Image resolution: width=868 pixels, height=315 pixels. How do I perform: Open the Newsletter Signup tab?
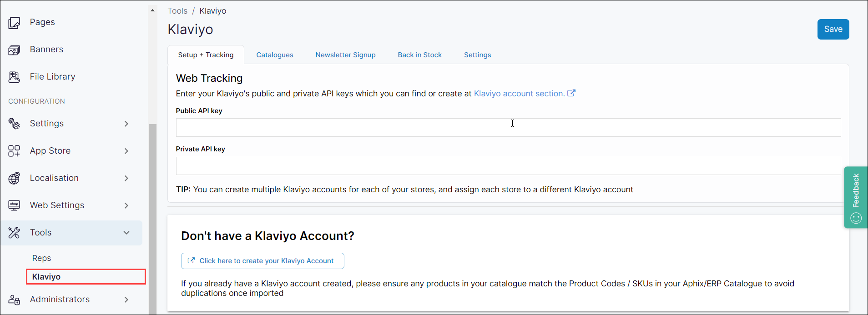pos(345,55)
